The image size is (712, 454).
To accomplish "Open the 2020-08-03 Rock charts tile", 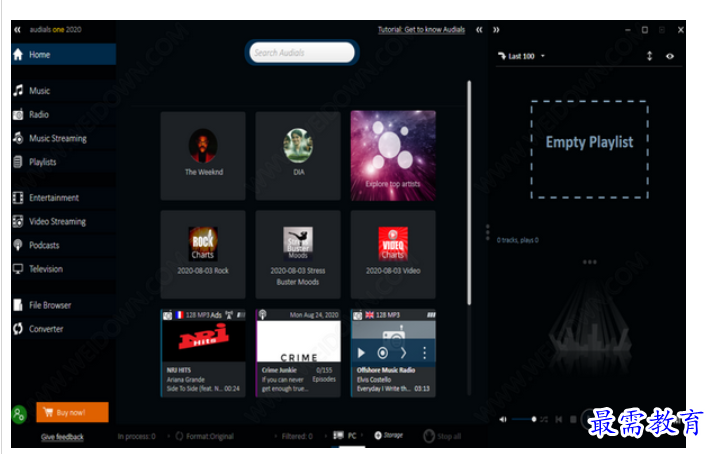I will [203, 254].
